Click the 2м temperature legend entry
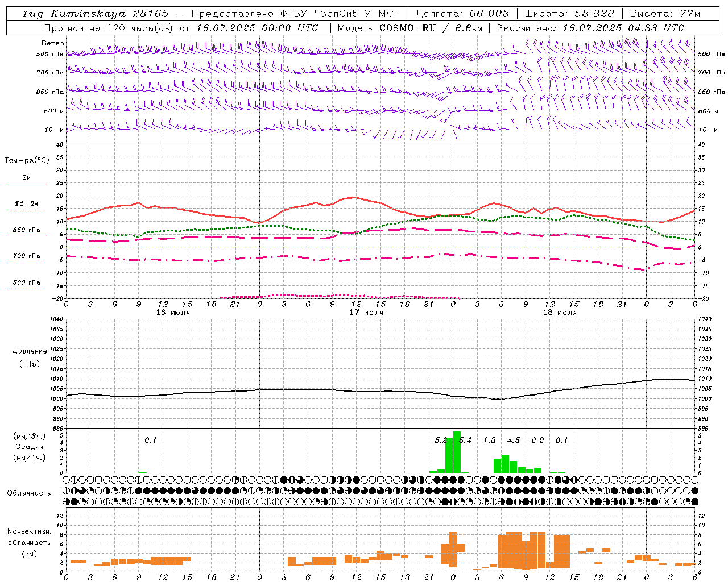Image resolution: width=728 pixels, height=582 pixels. tap(27, 178)
